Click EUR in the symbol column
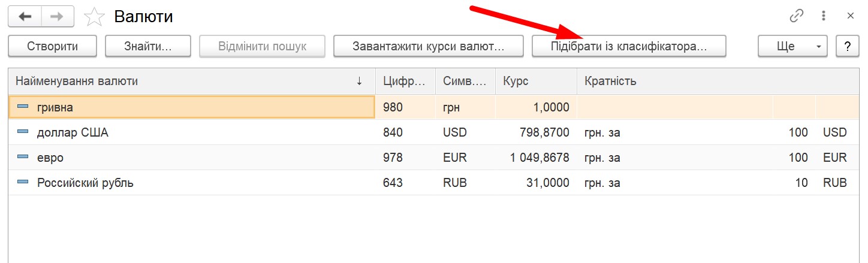This screenshot has height=263, width=868. pyautogui.click(x=455, y=158)
